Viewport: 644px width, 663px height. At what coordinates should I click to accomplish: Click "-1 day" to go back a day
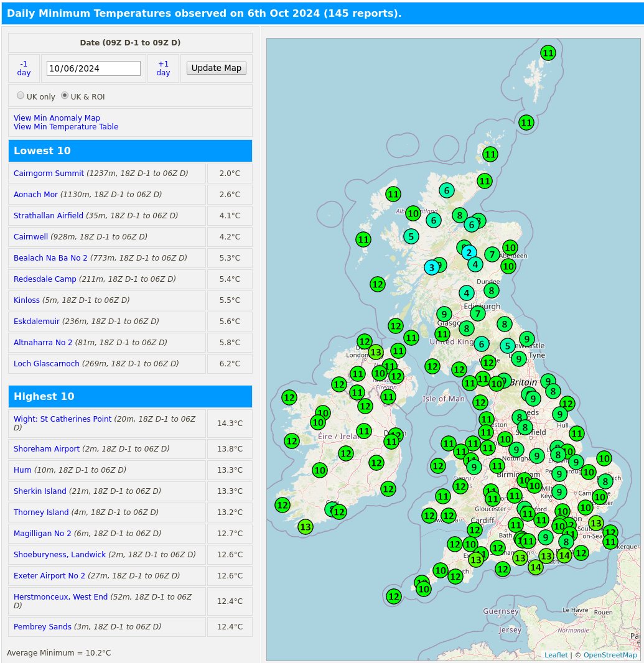click(24, 68)
